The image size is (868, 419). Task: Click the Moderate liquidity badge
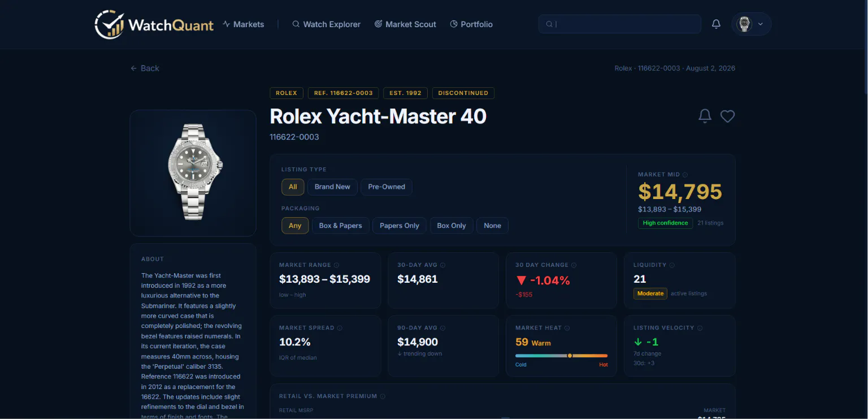point(650,293)
